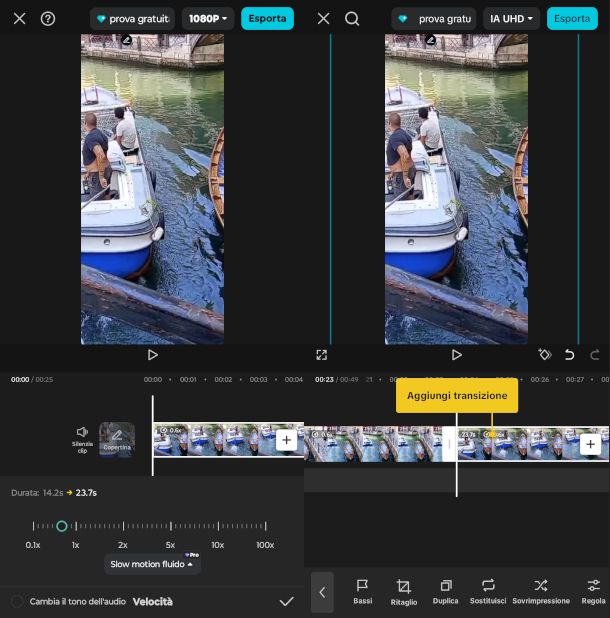Tap eraser watermark icon on left preview
This screenshot has width=610, height=618.
pyautogui.click(x=126, y=40)
